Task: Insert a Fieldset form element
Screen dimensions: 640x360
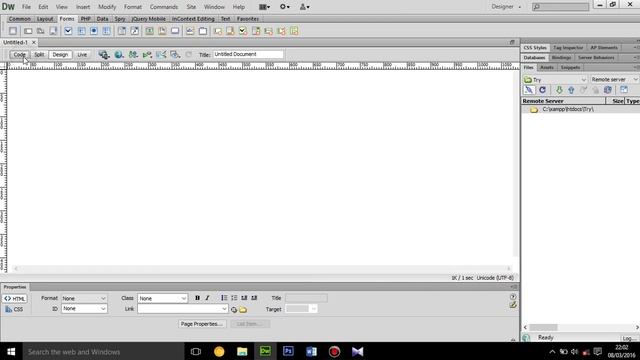Action: pyautogui.click(x=203, y=31)
